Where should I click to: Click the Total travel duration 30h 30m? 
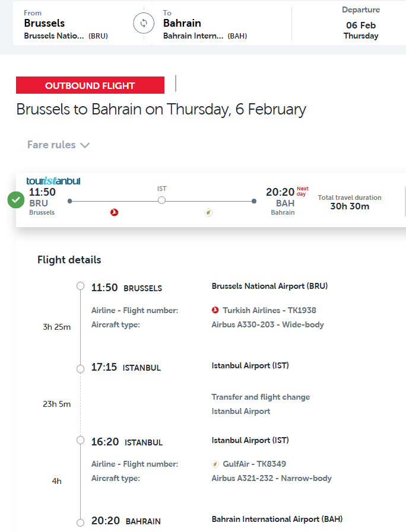coord(350,202)
